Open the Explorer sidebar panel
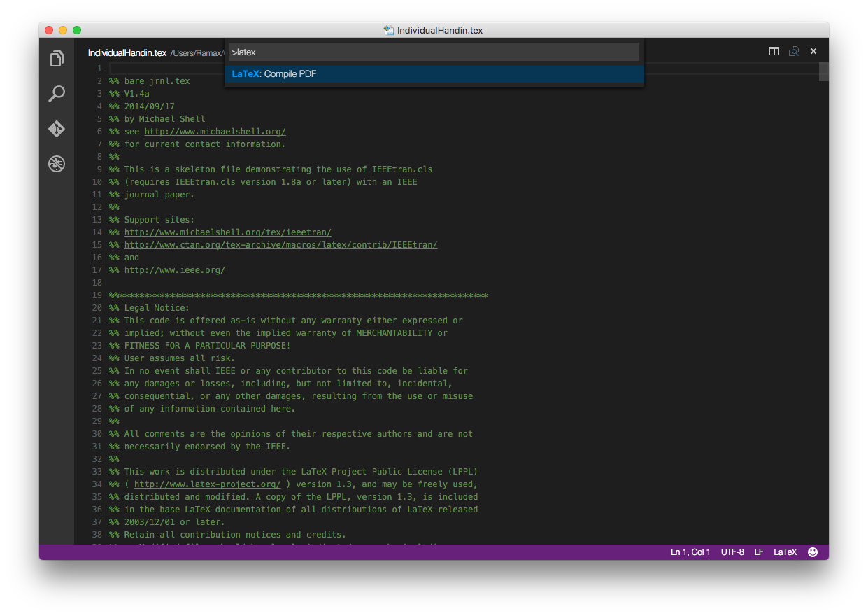This screenshot has width=868, height=616. click(x=56, y=59)
